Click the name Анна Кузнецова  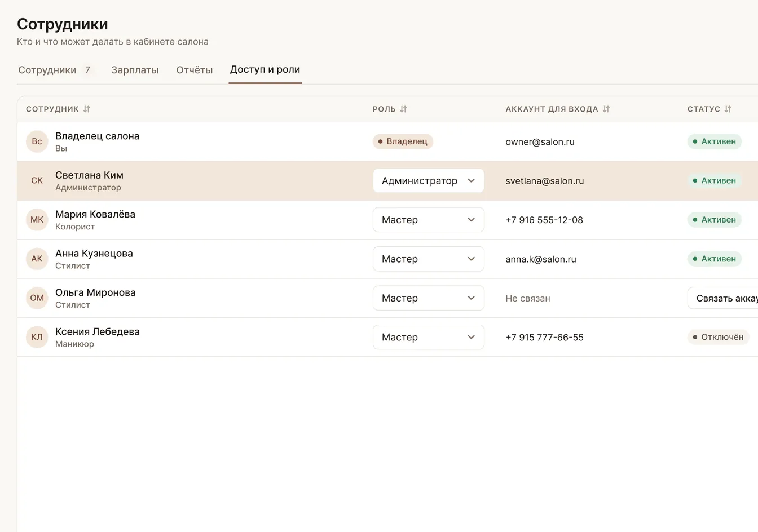[94, 254]
